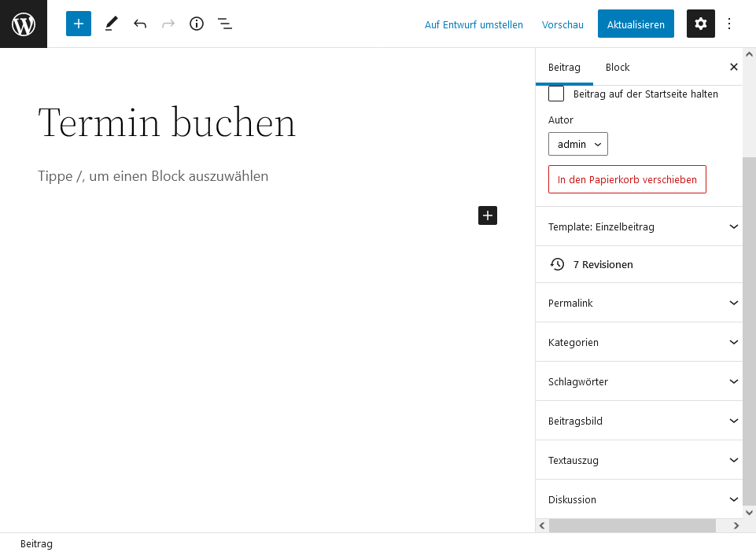
Task: Switch to the Block tab
Action: 617,67
